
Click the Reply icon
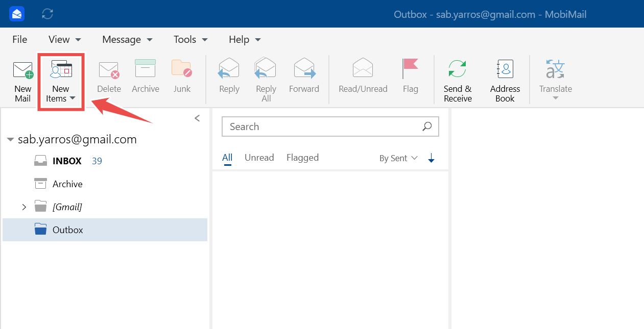tap(229, 68)
